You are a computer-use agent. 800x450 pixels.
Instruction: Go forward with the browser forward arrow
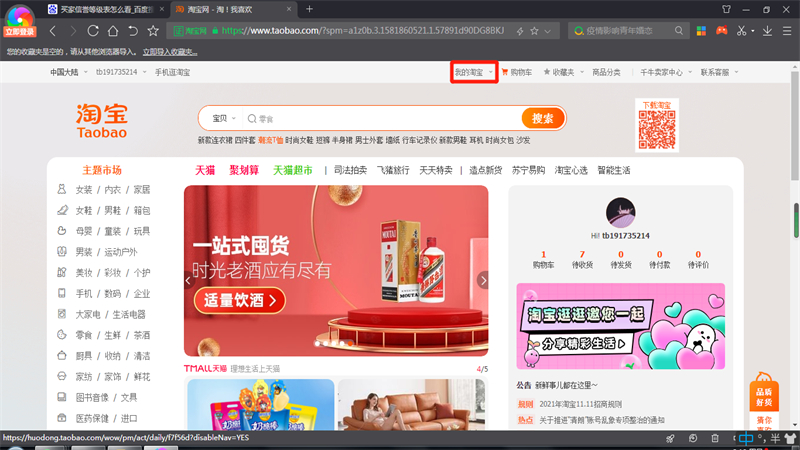[x=73, y=31]
